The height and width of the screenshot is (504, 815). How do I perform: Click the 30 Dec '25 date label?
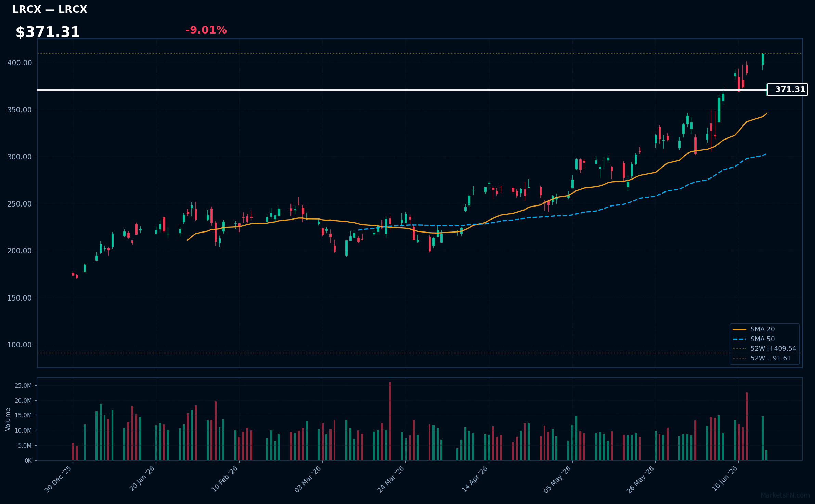[58, 479]
